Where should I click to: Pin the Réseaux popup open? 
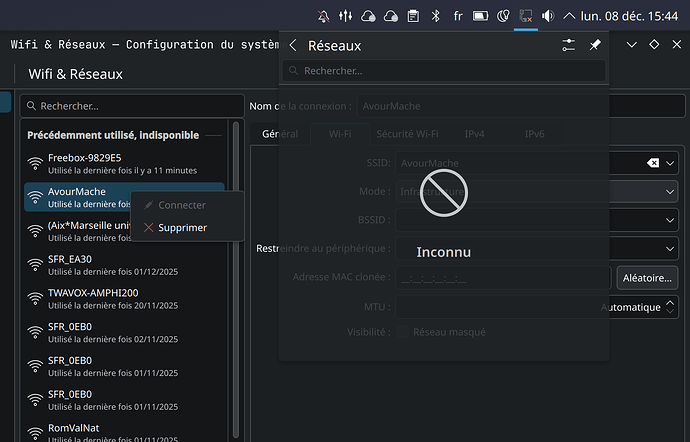tap(595, 45)
